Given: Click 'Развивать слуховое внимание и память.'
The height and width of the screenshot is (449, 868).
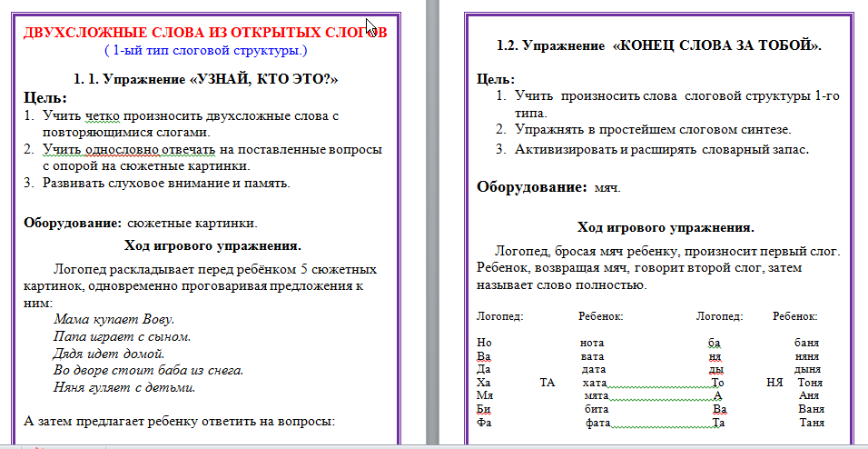Looking at the screenshot, I should coord(166,183).
